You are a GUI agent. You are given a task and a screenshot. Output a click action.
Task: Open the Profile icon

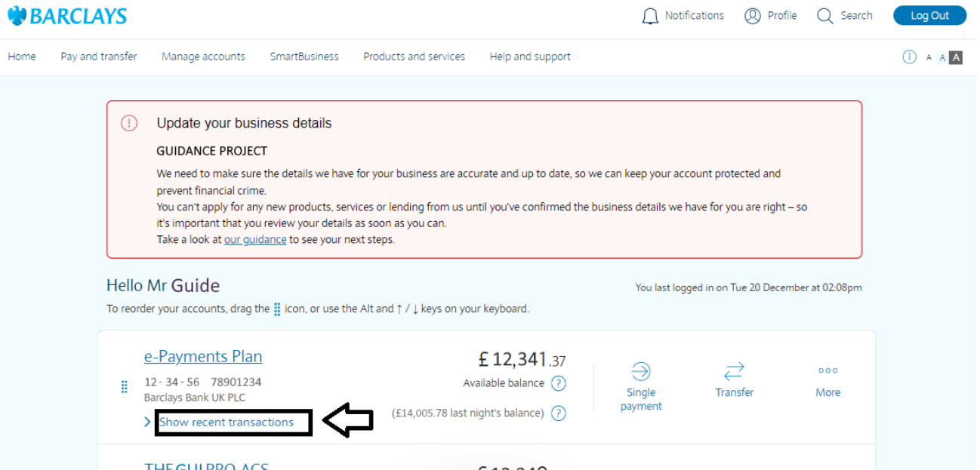point(752,15)
